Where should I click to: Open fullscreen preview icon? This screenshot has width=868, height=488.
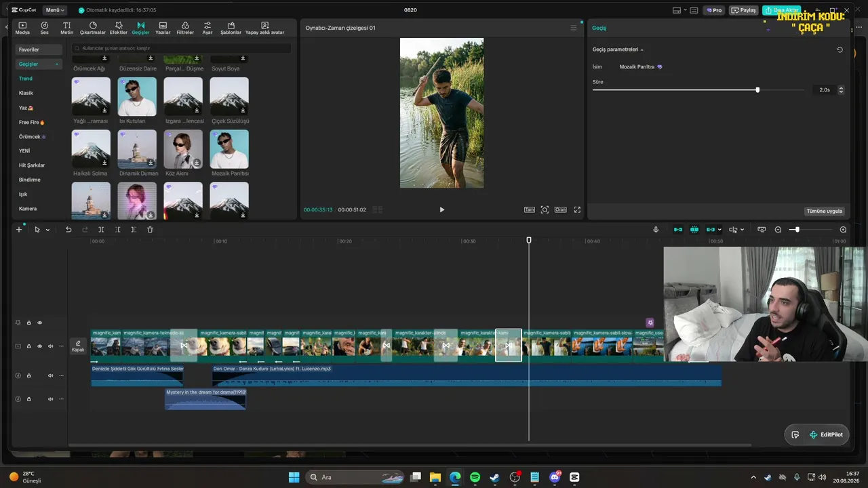pos(578,210)
